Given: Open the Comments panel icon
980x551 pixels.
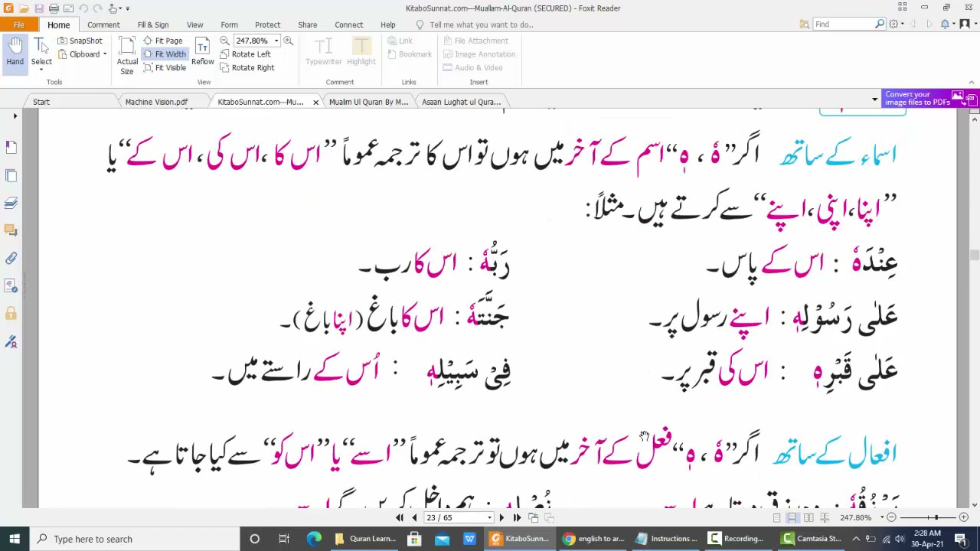Looking at the screenshot, I should [x=11, y=230].
